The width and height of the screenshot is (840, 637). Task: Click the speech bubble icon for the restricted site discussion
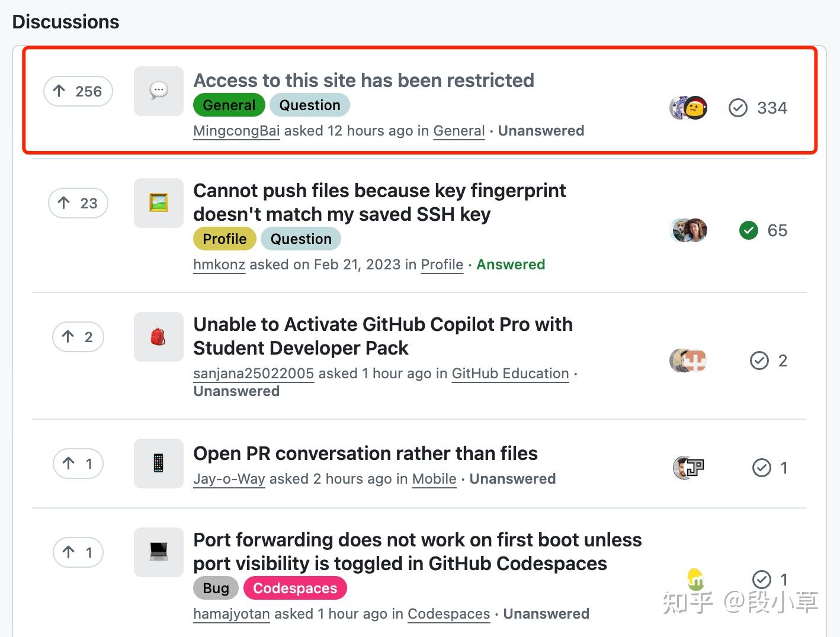click(158, 91)
